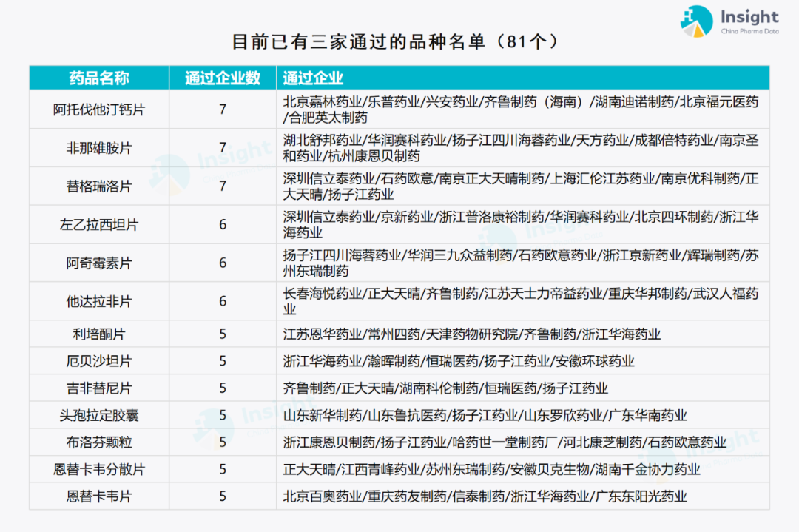The width and height of the screenshot is (799, 532).
Task: Click company count for 利培酮片
Action: pyautogui.click(x=223, y=334)
